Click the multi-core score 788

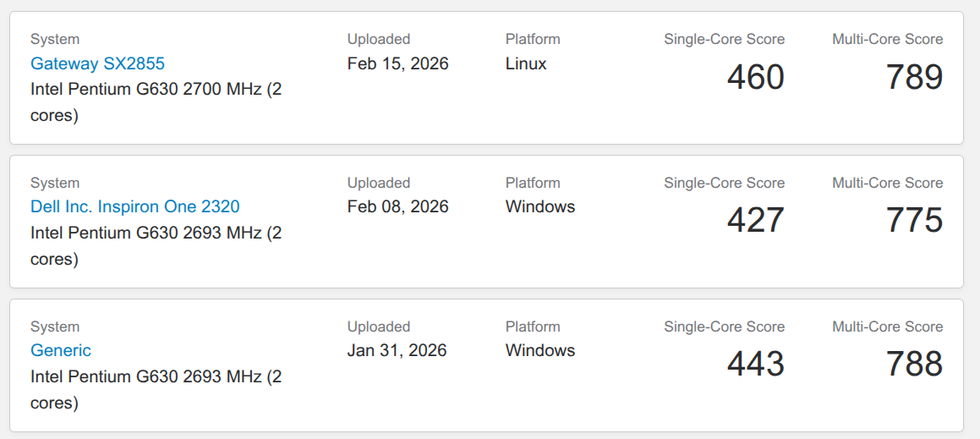point(913,365)
